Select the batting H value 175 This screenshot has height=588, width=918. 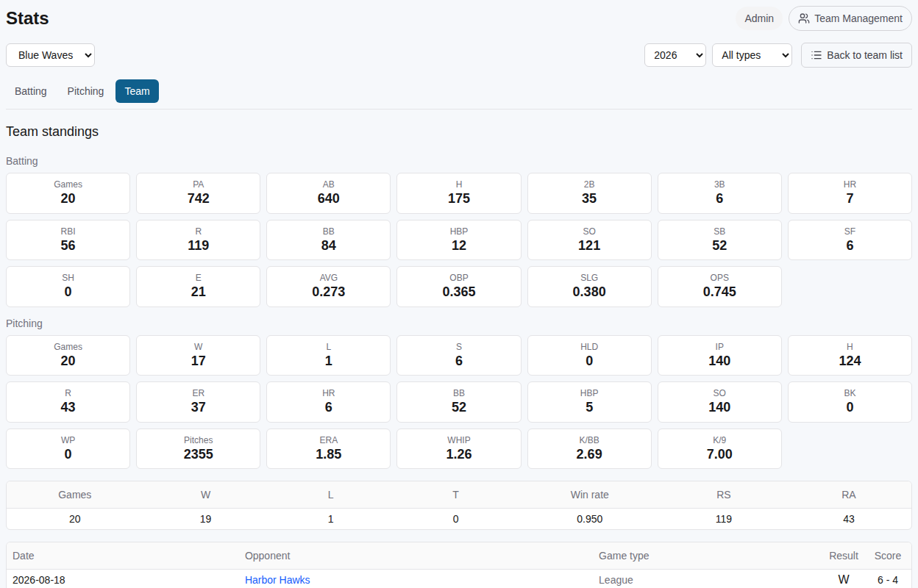[459, 198]
